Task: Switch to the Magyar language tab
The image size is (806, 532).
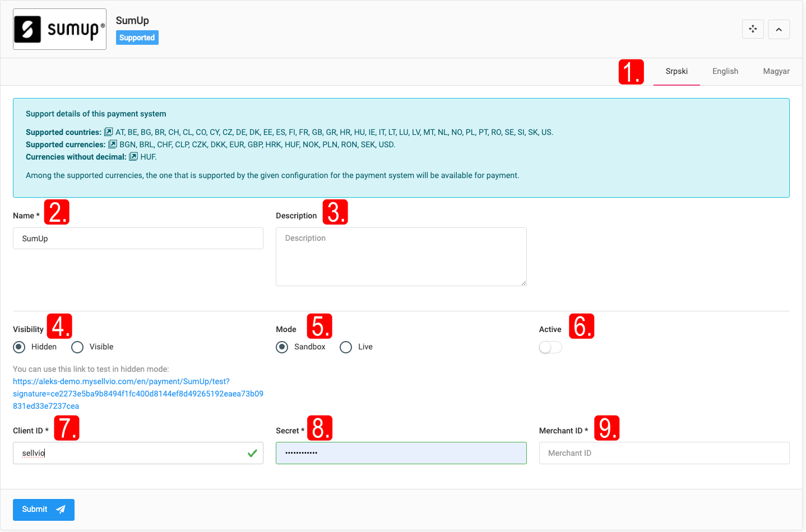Action: click(776, 72)
